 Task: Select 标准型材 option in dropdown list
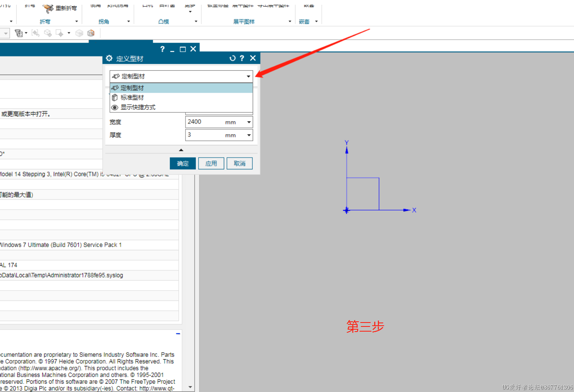point(181,98)
